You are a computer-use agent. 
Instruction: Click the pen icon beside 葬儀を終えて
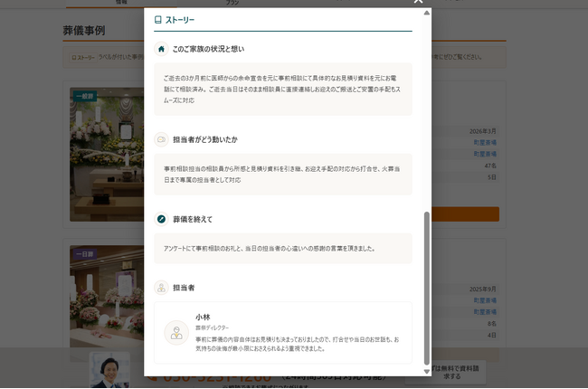pyautogui.click(x=161, y=219)
